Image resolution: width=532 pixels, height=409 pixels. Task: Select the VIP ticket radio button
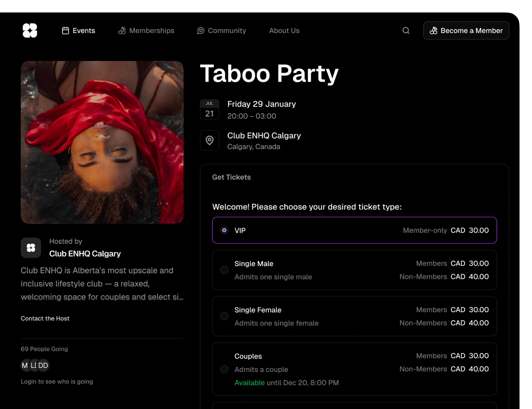click(x=224, y=230)
